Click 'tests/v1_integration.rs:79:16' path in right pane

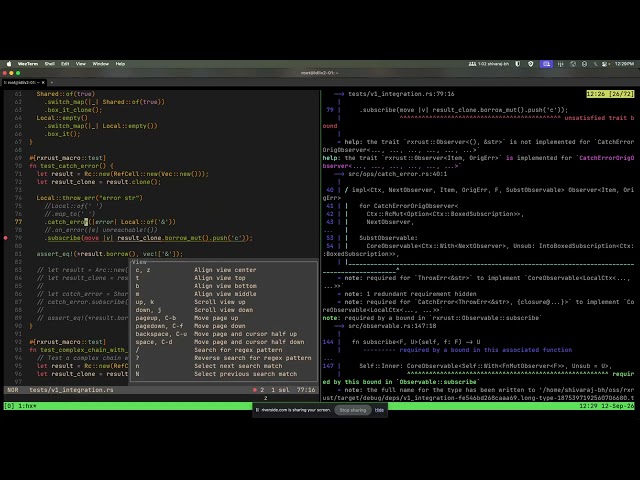401,94
